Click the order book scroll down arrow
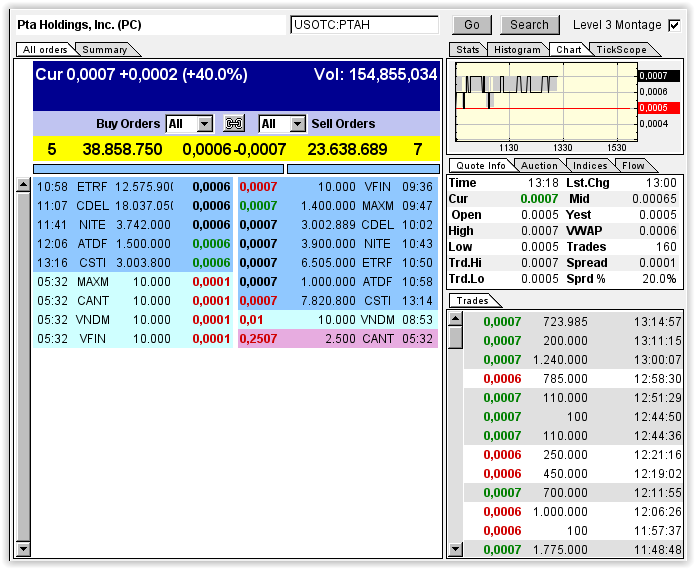Image resolution: width=695 pixels, height=569 pixels. (x=23, y=549)
